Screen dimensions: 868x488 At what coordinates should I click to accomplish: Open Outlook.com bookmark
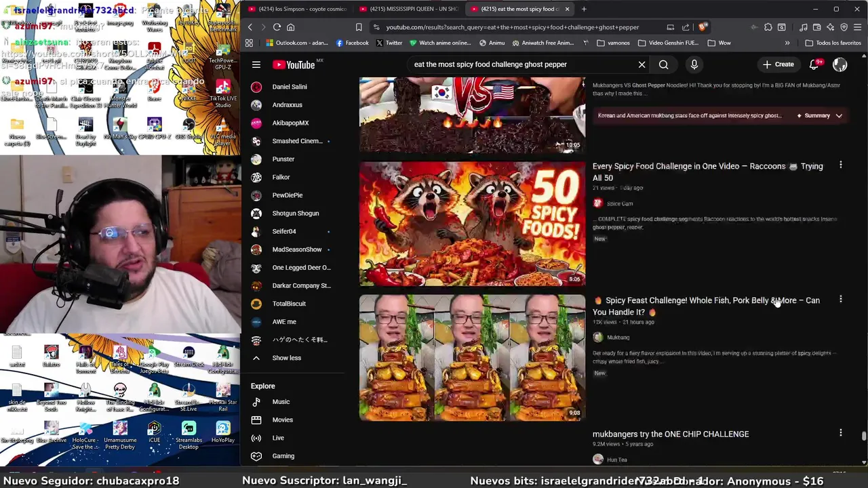297,43
